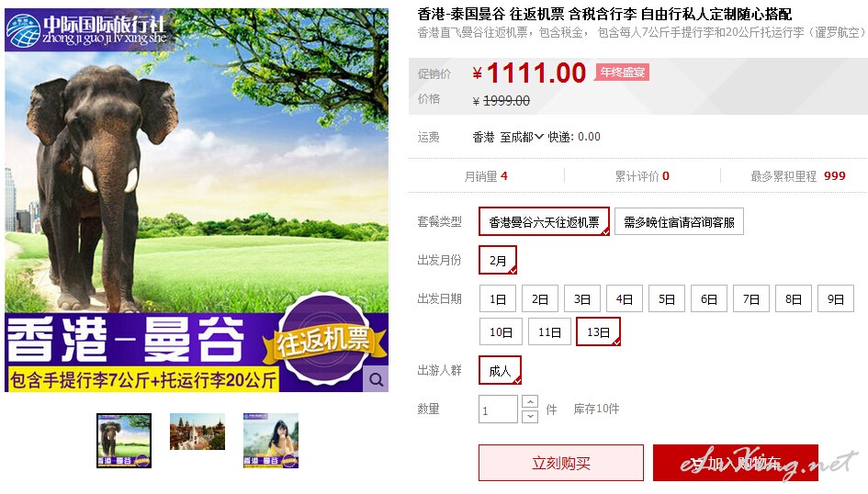The width and height of the screenshot is (868, 494).
Task: Click the travel agency logo on the image
Action: pos(88,30)
